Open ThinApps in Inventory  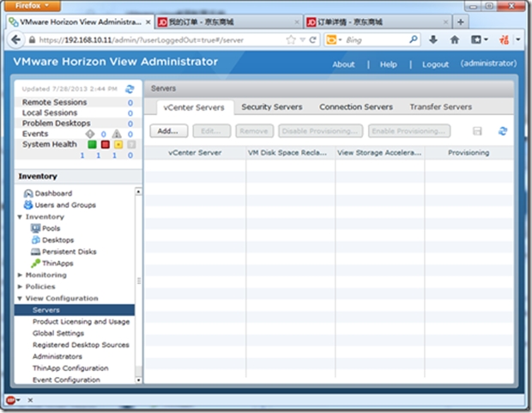[x=51, y=264]
